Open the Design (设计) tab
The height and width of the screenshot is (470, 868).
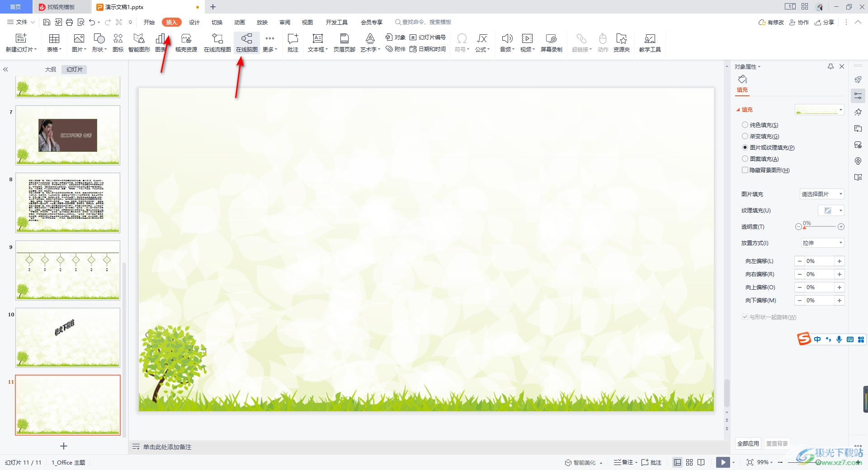[194, 22]
